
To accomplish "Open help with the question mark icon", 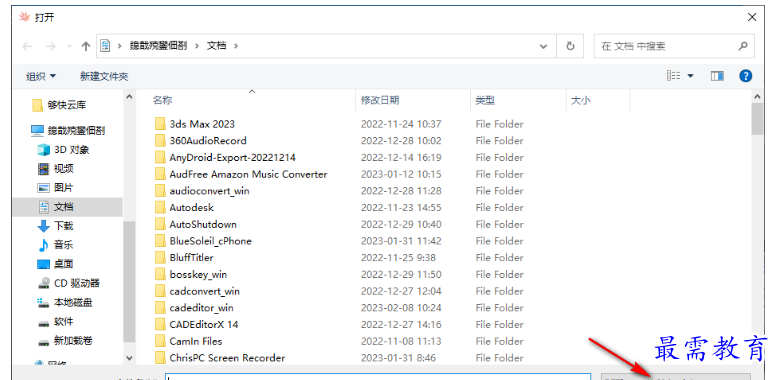I will coord(745,76).
